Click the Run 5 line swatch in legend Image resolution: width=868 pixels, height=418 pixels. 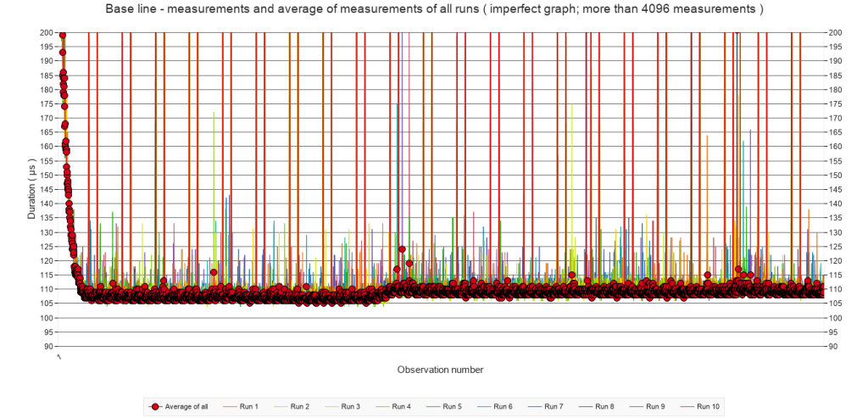[x=434, y=407]
